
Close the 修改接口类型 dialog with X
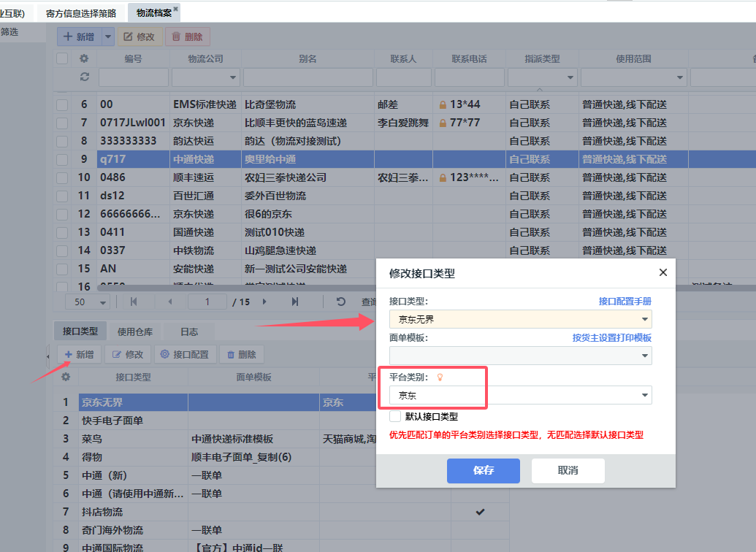tap(663, 272)
